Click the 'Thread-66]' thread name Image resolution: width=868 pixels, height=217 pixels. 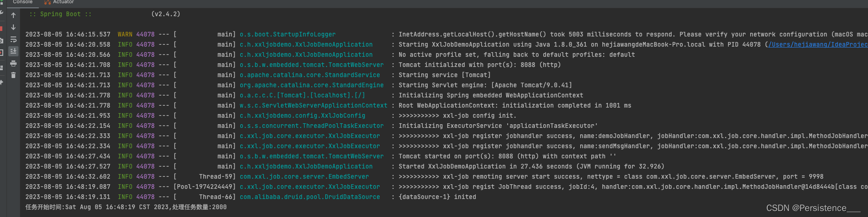[x=218, y=197]
